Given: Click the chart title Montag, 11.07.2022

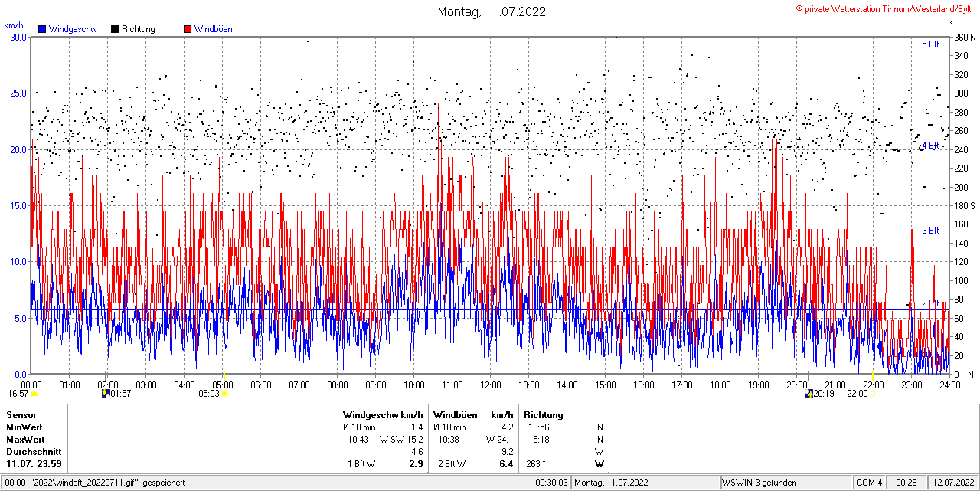Looking at the screenshot, I should tap(492, 11).
